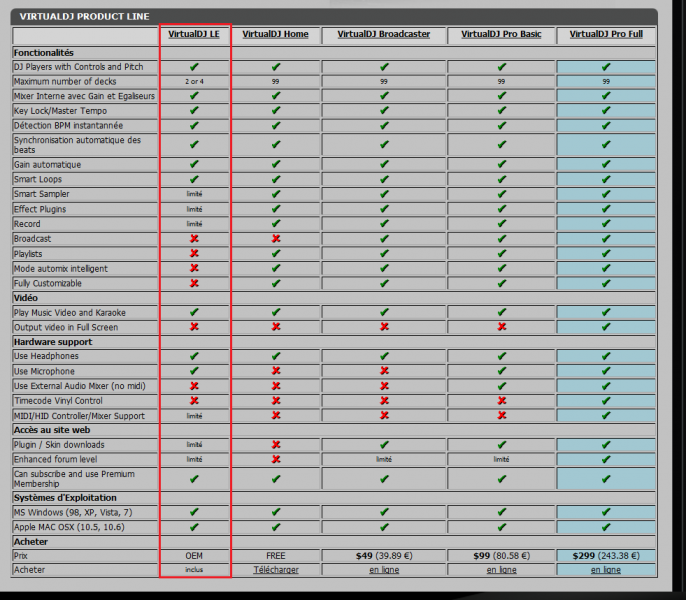Viewport: 686px width, 600px height.
Task: Click the $49 (39.89 €) price cell
Action: click(384, 556)
